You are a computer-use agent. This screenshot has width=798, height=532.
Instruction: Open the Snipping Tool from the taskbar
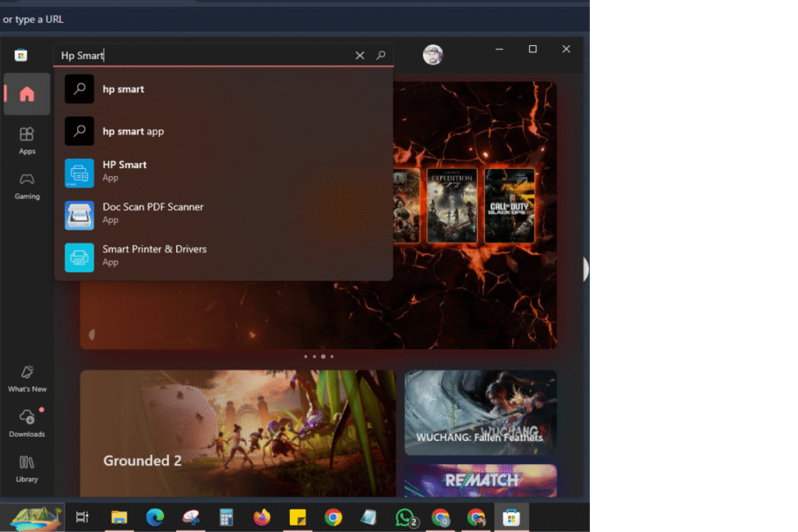tap(191, 517)
